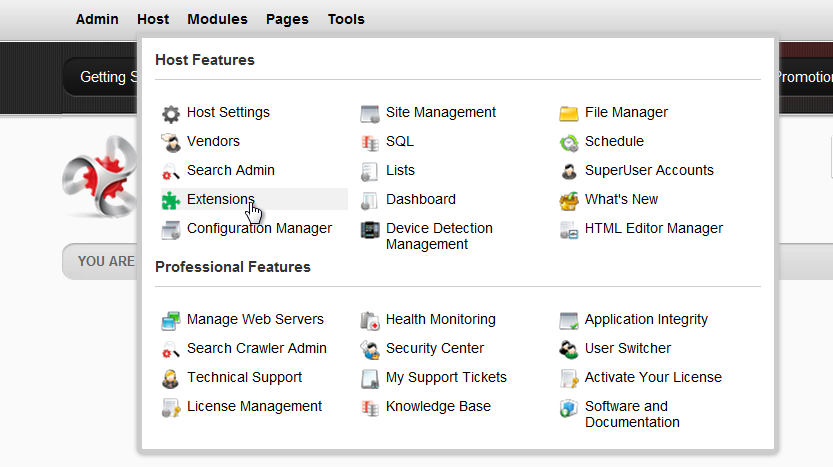Choose the Extensions link
Screen dimensions: 833x467
pos(220,199)
